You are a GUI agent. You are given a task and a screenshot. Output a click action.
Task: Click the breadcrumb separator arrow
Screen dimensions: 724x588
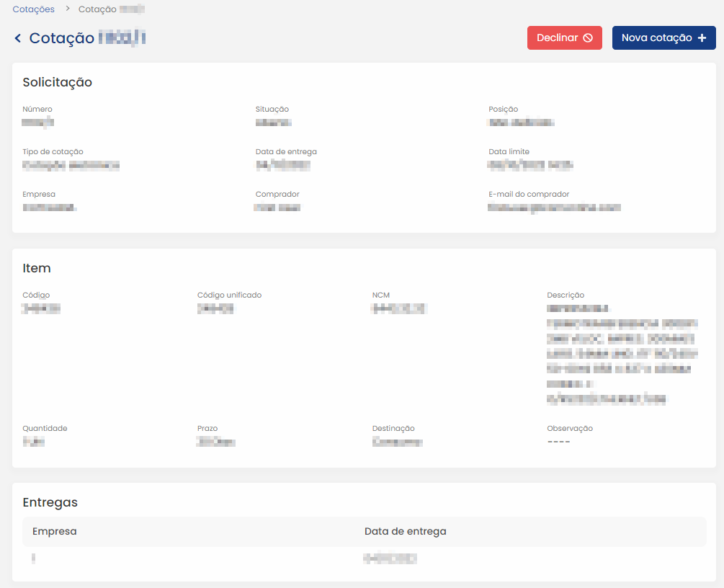[x=66, y=9]
